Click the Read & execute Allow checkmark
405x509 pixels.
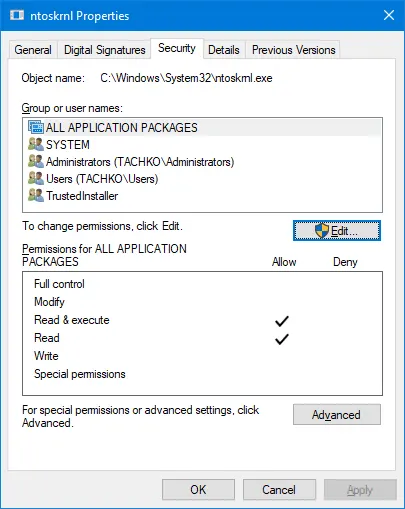tap(282, 321)
